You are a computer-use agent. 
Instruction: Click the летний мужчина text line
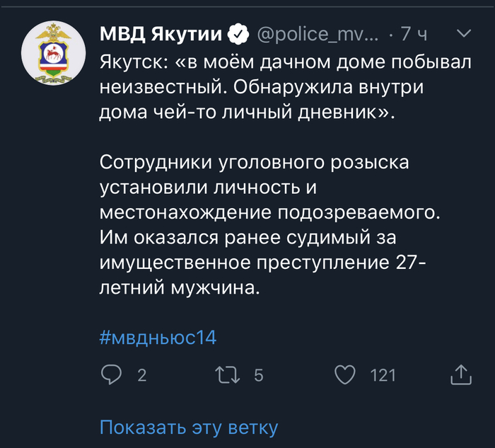point(180,287)
